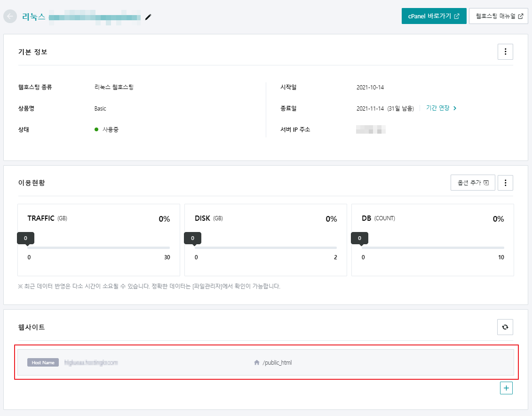Refresh the 웹사이트 list
The height and width of the screenshot is (416, 532).
505,327
